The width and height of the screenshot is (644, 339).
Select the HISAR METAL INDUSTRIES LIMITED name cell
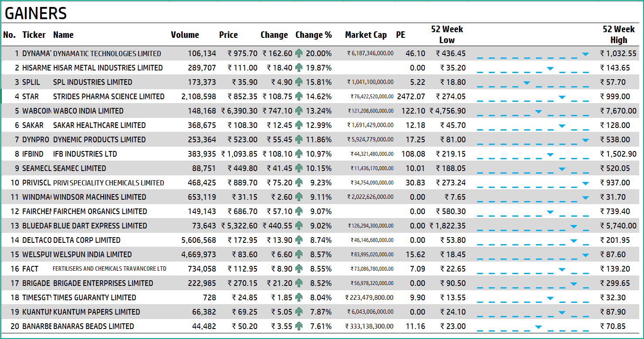click(x=108, y=67)
